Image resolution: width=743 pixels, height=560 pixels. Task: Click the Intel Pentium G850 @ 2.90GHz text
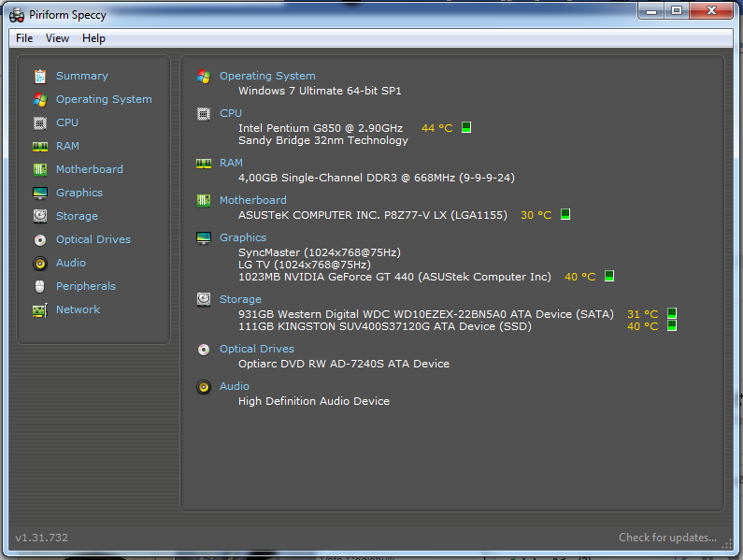pyautogui.click(x=321, y=128)
